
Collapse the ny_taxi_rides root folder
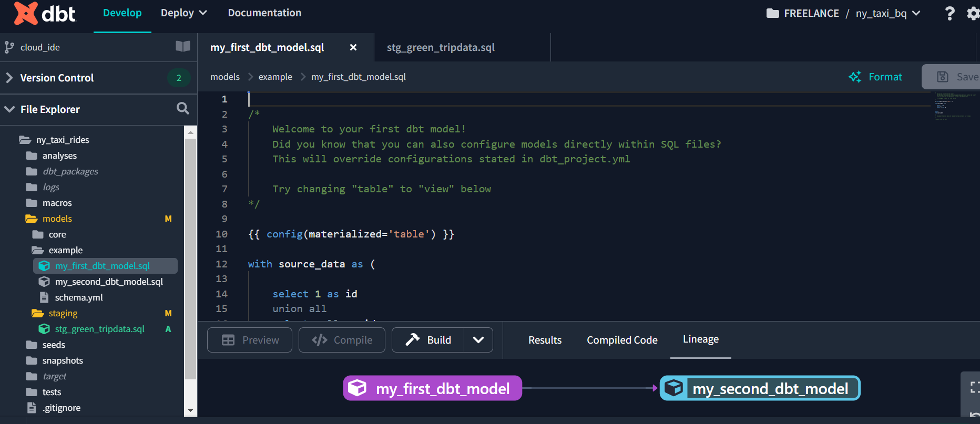[25, 140]
